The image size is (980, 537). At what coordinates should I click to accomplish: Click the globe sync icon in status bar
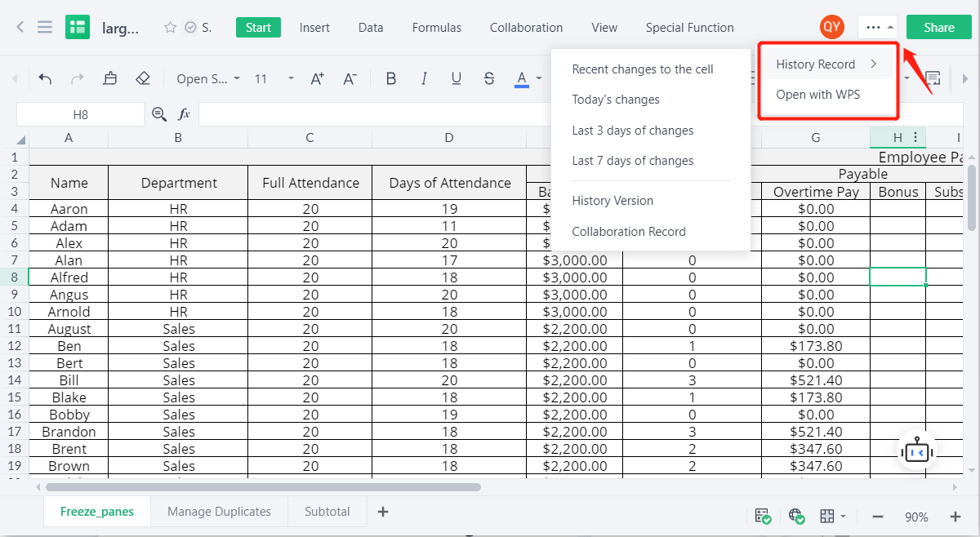click(x=796, y=516)
